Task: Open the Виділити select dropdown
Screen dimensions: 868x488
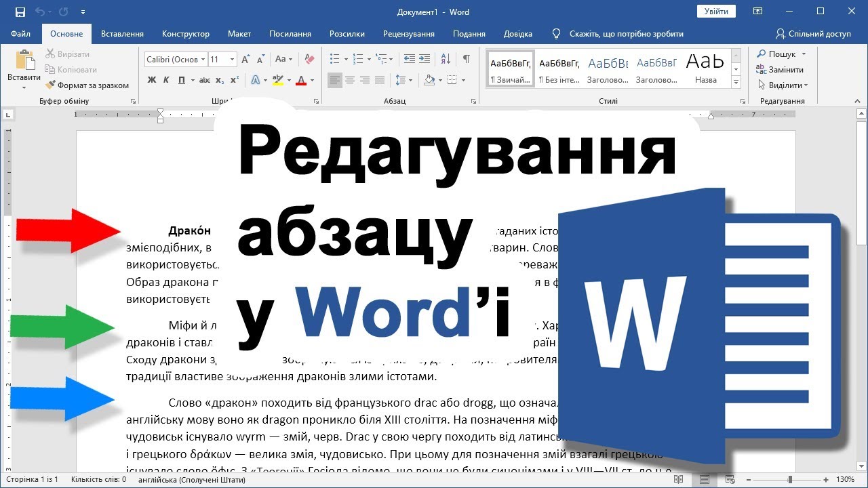Action: click(783, 85)
